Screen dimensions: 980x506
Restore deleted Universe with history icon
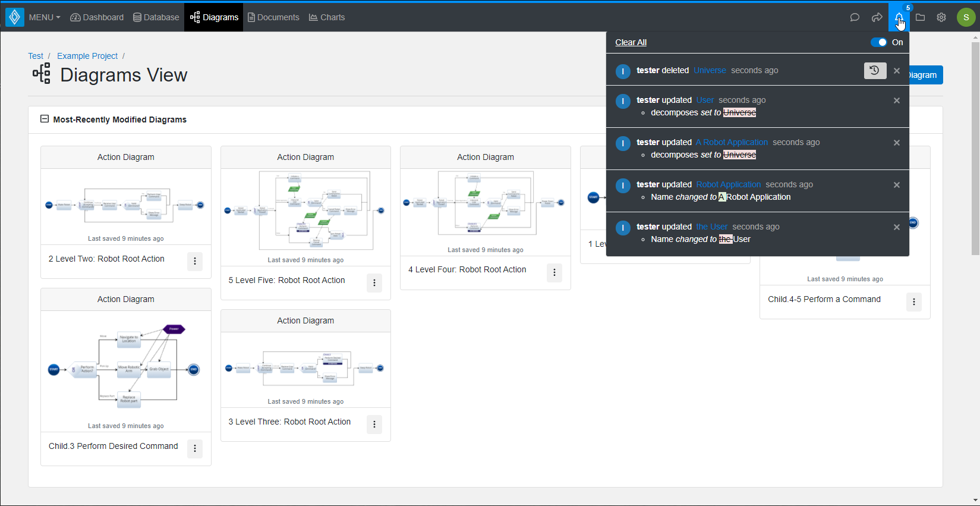point(875,71)
